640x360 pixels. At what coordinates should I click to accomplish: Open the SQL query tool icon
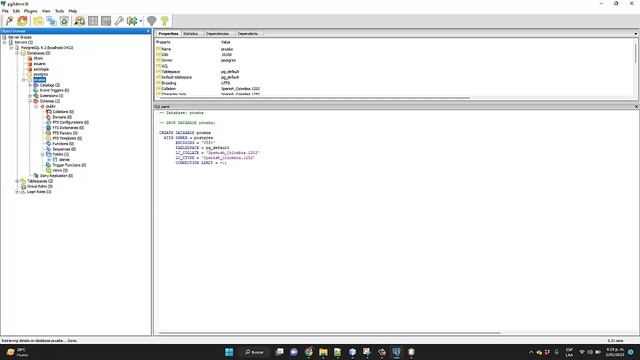point(80,21)
